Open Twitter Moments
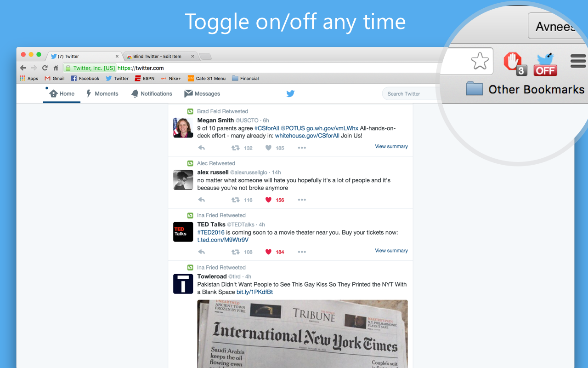 102,93
